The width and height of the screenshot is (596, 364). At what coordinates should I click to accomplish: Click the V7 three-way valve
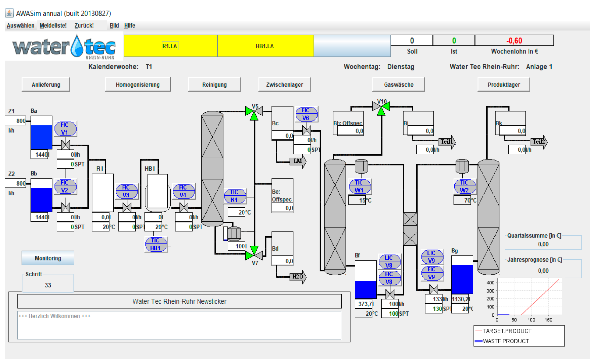click(254, 254)
